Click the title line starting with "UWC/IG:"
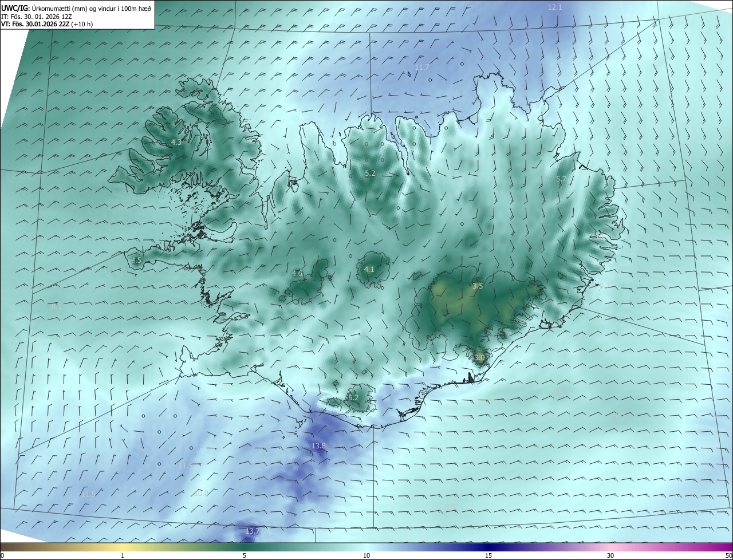The height and width of the screenshot is (560, 733). (76, 8)
